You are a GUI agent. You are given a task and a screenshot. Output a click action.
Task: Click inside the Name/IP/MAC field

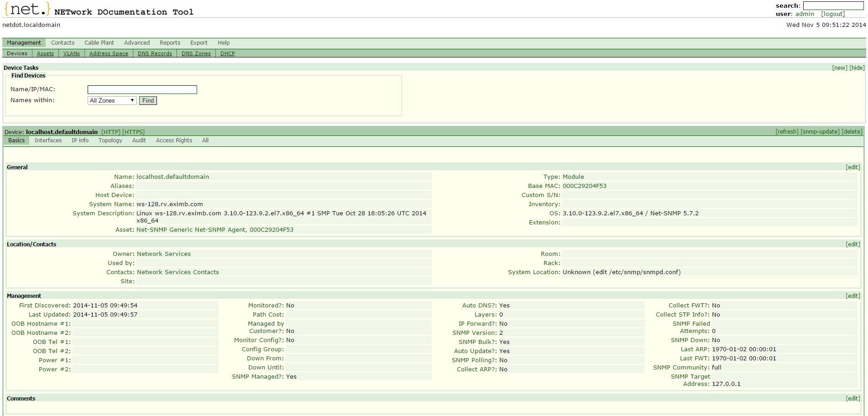(x=142, y=89)
